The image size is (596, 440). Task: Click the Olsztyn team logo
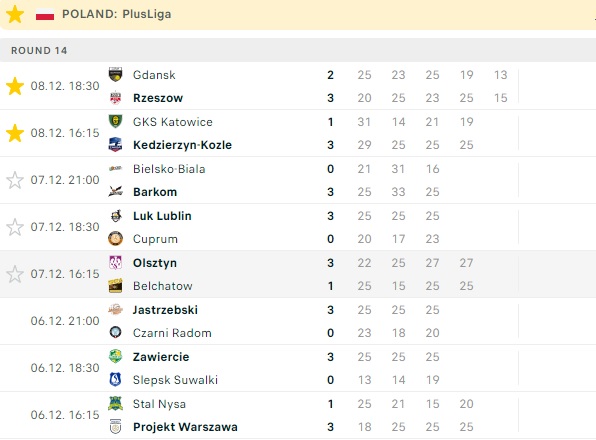(x=116, y=263)
